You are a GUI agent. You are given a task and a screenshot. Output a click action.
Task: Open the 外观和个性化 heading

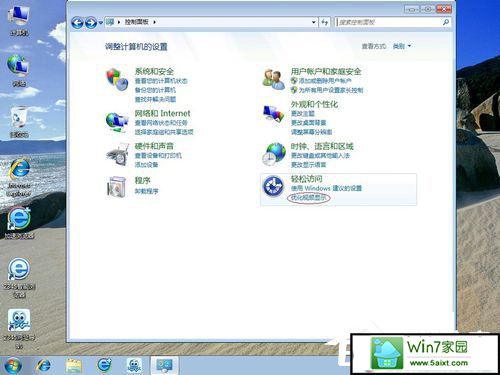coord(314,104)
